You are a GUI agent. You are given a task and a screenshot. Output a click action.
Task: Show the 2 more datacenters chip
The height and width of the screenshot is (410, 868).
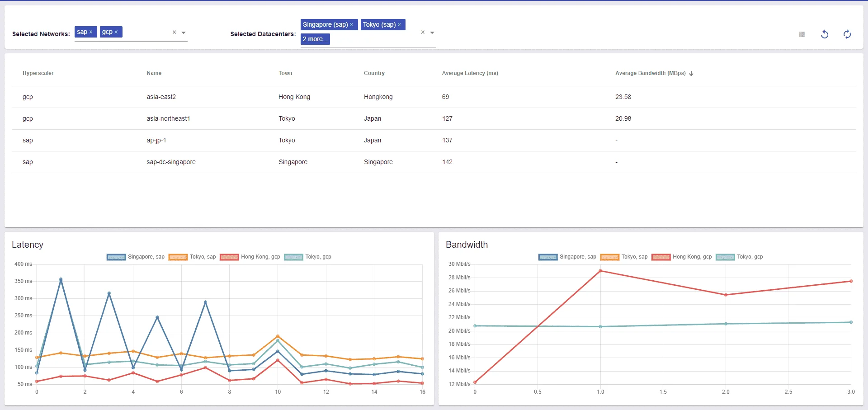[x=315, y=39]
